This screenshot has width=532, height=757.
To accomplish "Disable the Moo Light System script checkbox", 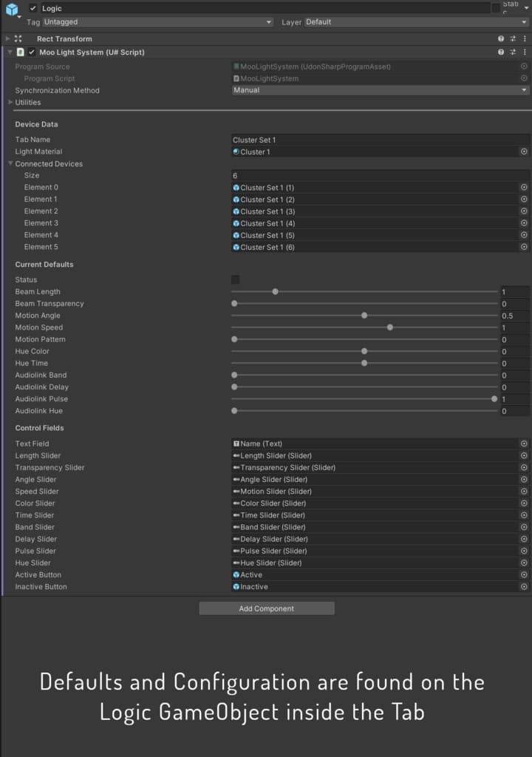I will pyautogui.click(x=32, y=52).
